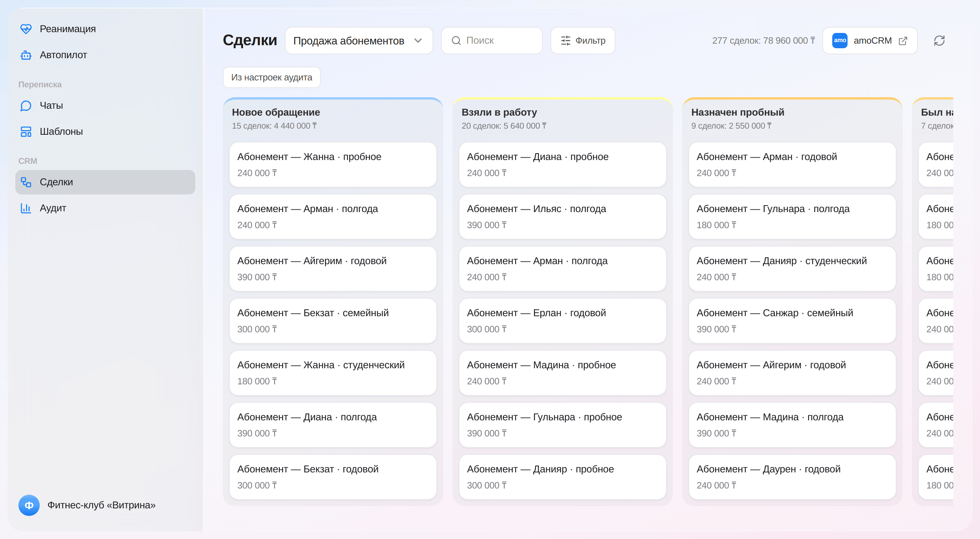
Task: Click the Фильтр button
Action: (x=583, y=41)
